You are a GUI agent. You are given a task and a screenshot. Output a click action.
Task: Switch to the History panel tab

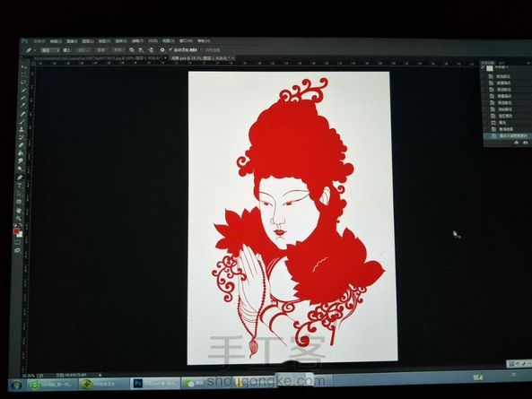488,63
